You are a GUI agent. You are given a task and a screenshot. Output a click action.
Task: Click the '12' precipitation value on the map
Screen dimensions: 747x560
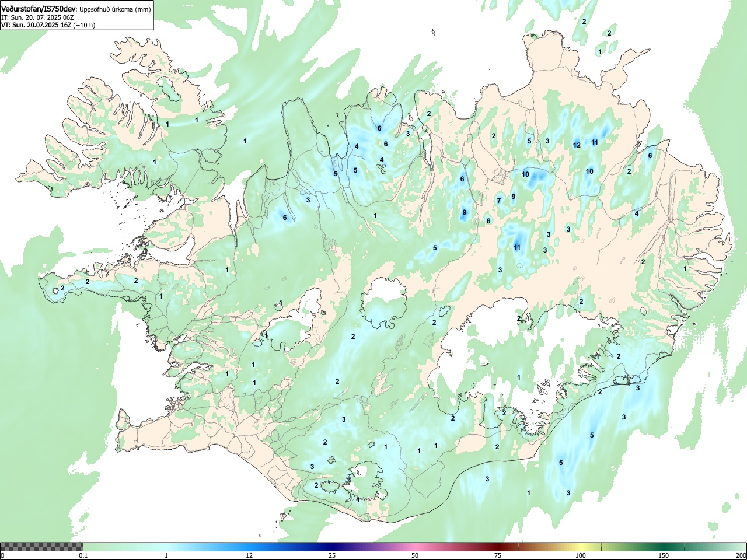577,145
